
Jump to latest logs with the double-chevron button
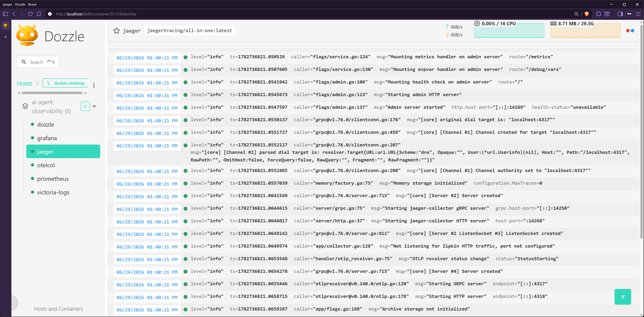[623, 297]
